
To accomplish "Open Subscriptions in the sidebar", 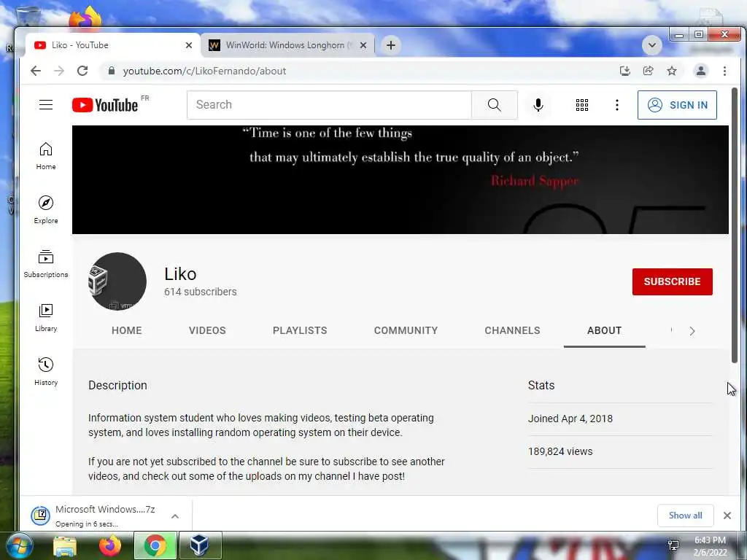I will [46, 264].
